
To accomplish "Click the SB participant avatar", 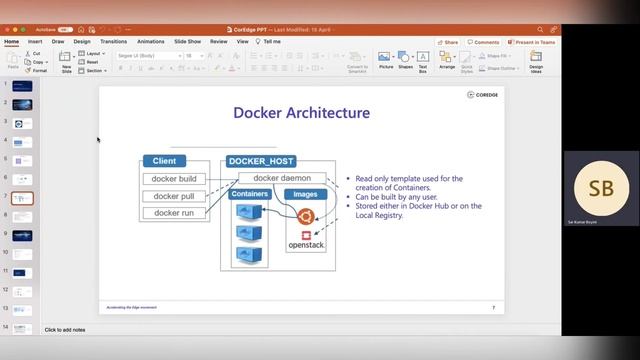I will click(601, 188).
